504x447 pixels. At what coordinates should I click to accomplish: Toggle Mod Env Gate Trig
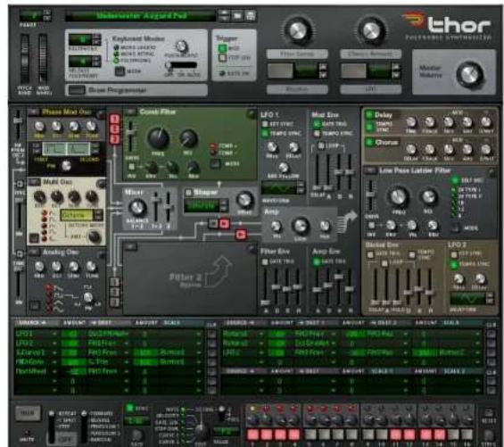tap(317, 124)
